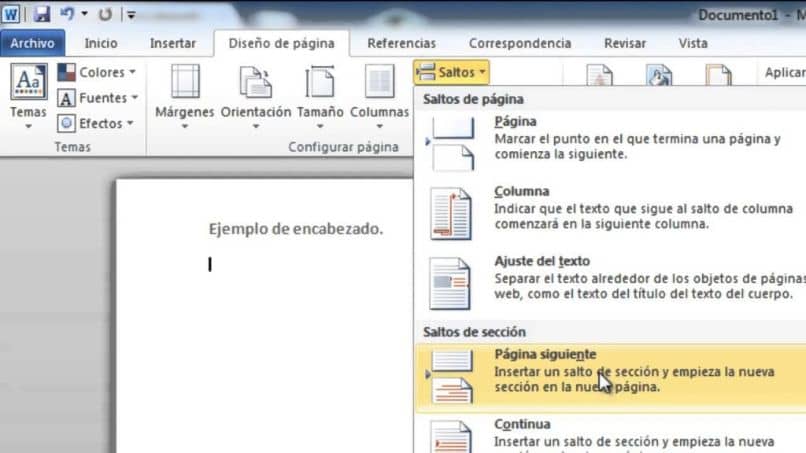The height and width of the screenshot is (453, 806).
Task: Open the Colores theme colors icon
Action: pos(66,72)
